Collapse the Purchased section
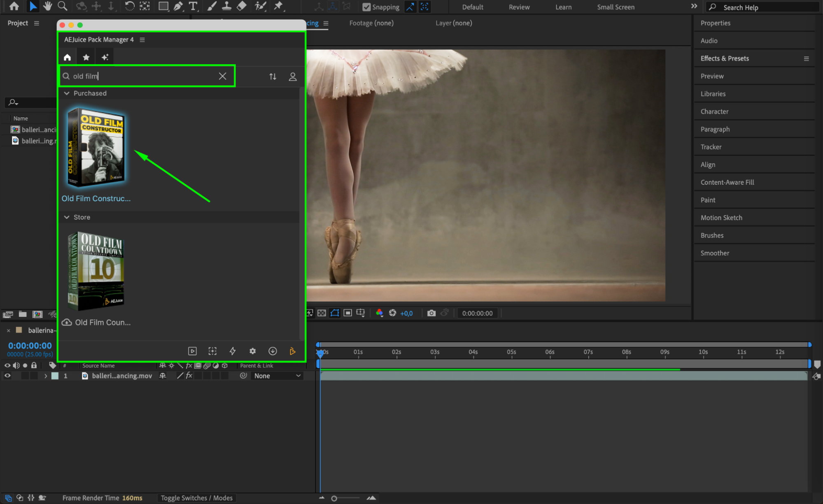The height and width of the screenshot is (504, 823). click(67, 93)
